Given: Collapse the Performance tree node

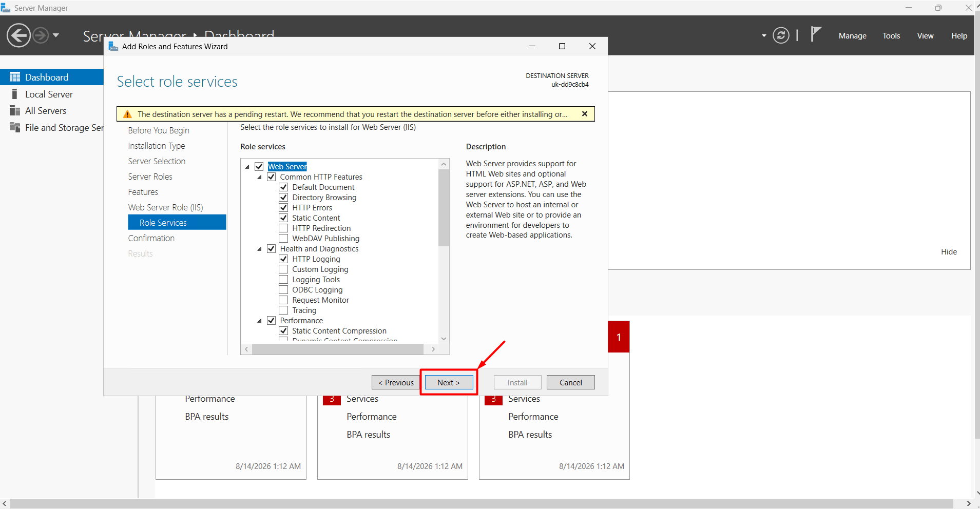Looking at the screenshot, I should point(260,321).
